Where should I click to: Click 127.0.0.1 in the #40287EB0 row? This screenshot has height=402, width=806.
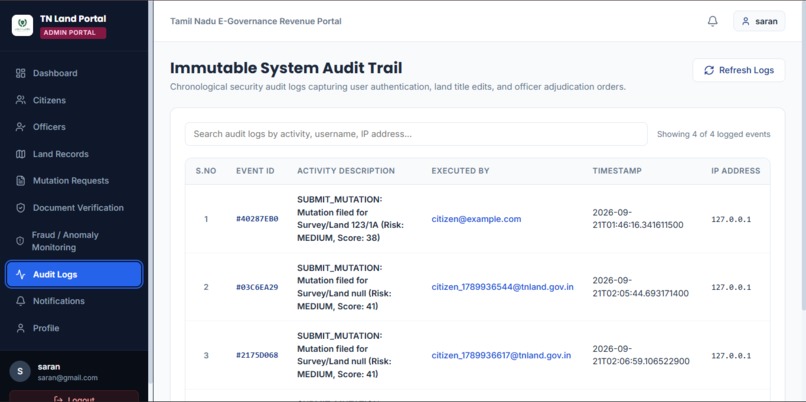731,220
